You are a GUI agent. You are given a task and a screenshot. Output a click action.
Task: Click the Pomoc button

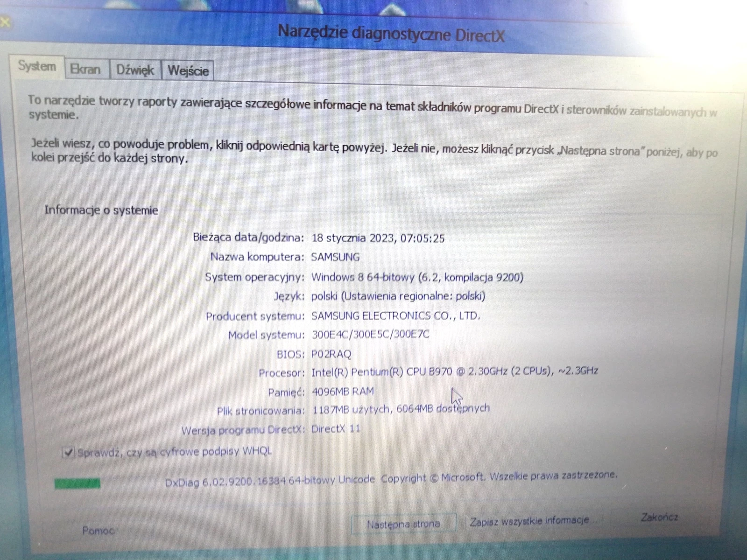tap(98, 531)
